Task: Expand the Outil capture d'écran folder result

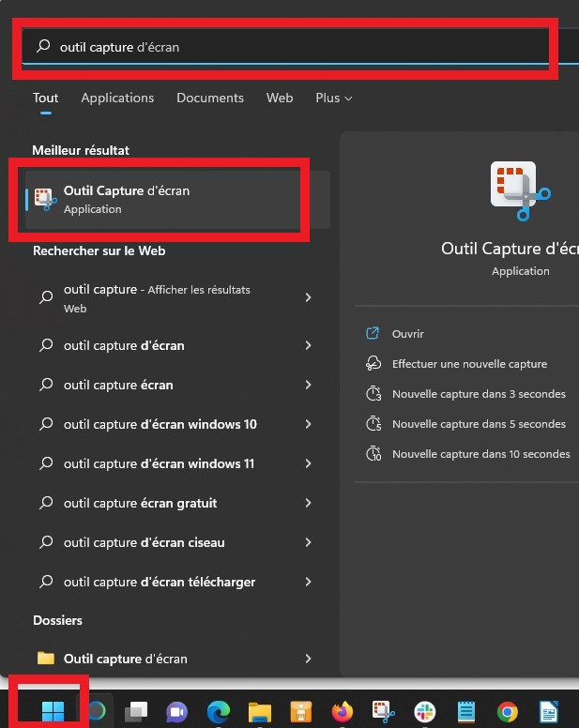Action: pyautogui.click(x=308, y=659)
